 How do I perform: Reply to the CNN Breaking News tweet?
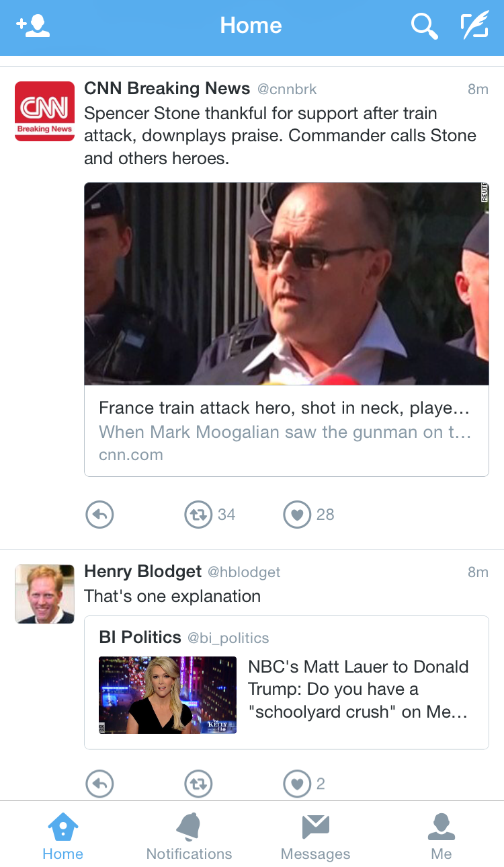coord(99,515)
